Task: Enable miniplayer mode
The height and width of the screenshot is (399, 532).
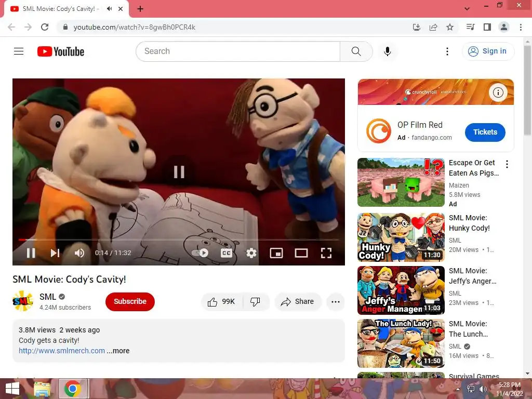Action: click(x=276, y=253)
